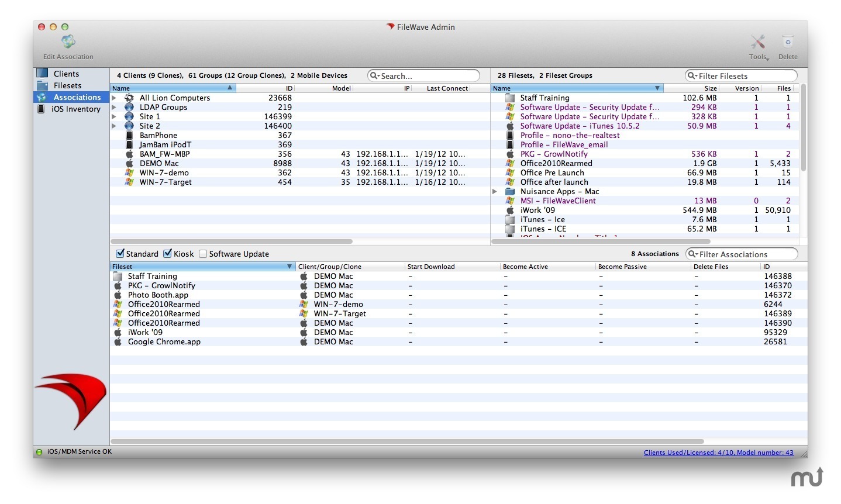841x504 pixels.
Task: Open the search options magnifier dropdown in clients Search
Action: pyautogui.click(x=375, y=75)
